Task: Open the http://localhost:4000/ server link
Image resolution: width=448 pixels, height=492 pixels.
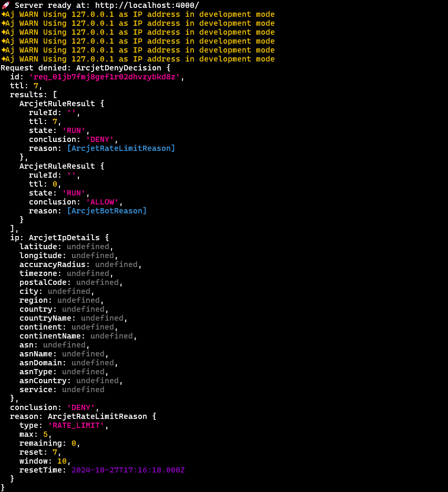Action: pyautogui.click(x=147, y=5)
